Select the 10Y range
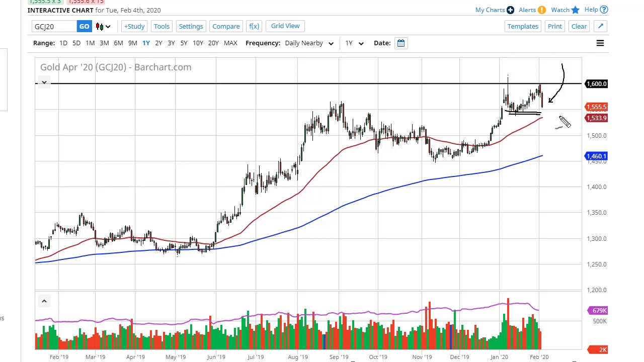 pos(198,43)
